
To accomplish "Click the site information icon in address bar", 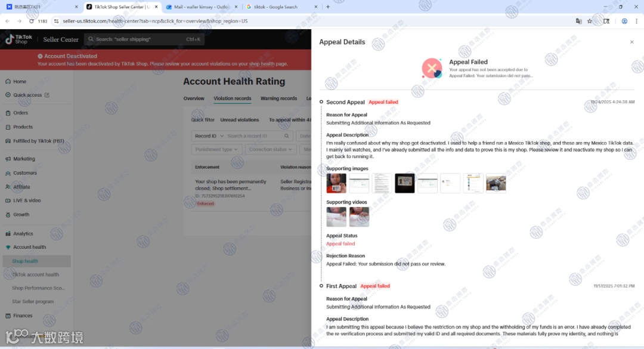I will (56, 21).
